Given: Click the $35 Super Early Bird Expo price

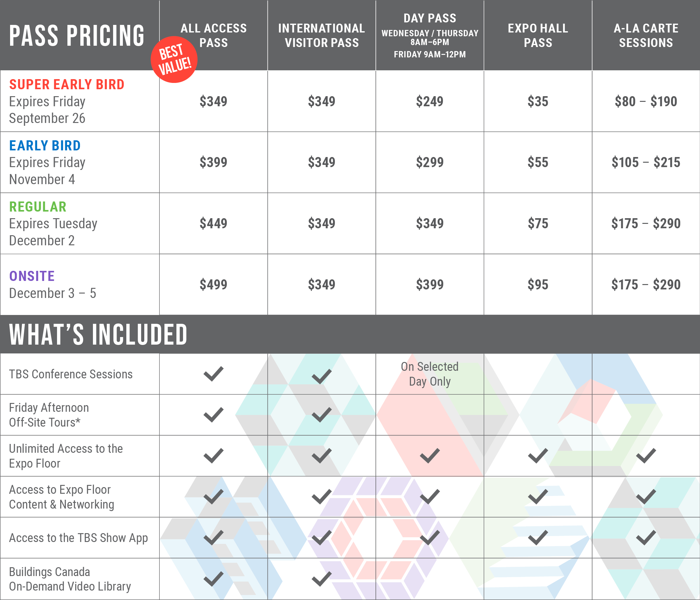Looking at the screenshot, I should [538, 102].
